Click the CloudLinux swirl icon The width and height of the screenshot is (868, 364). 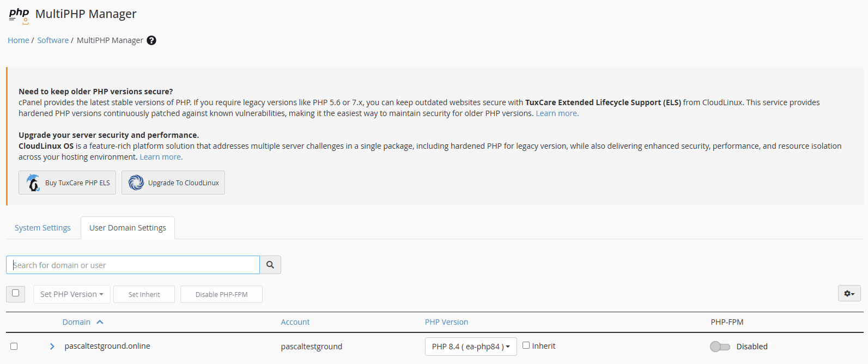pyautogui.click(x=136, y=183)
